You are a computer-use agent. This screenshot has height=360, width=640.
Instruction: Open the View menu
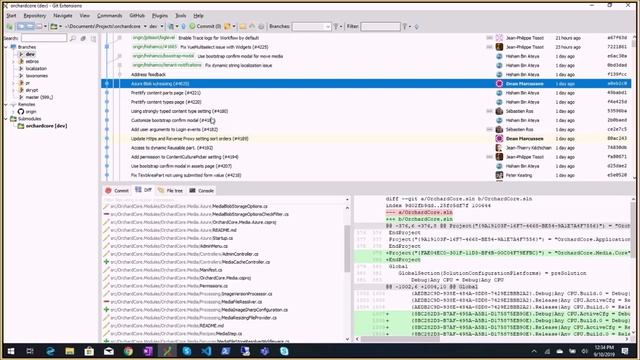pos(84,16)
